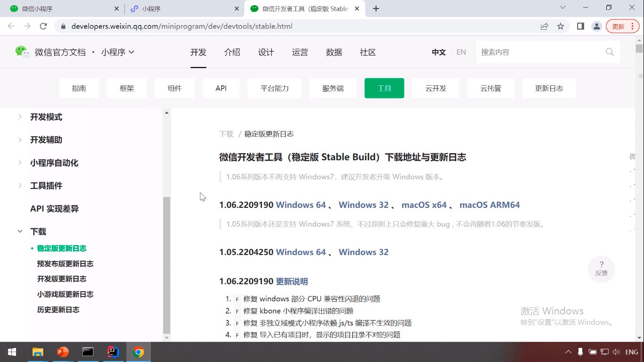Open the 社区 top navigation item

coord(368,52)
